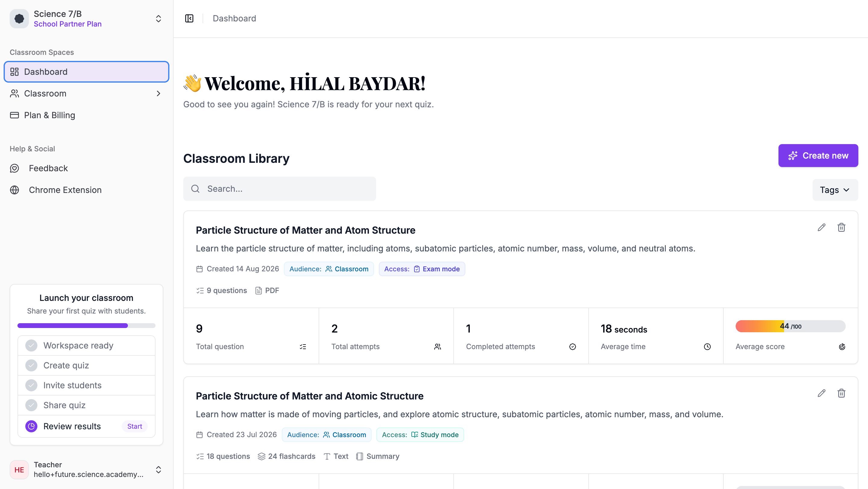Delete the Atomic Structure quiz via trash icon
Viewport: 868px width, 489px height.
(x=841, y=393)
